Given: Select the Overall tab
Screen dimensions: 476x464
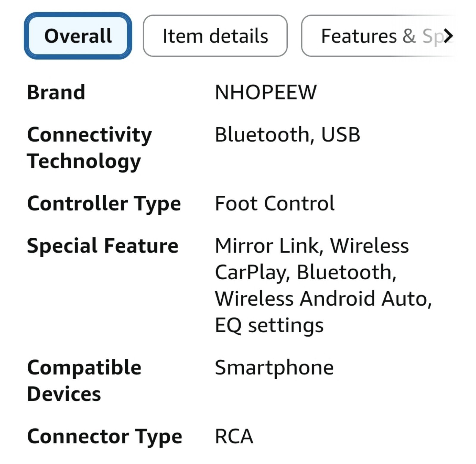Looking at the screenshot, I should click(x=78, y=36).
